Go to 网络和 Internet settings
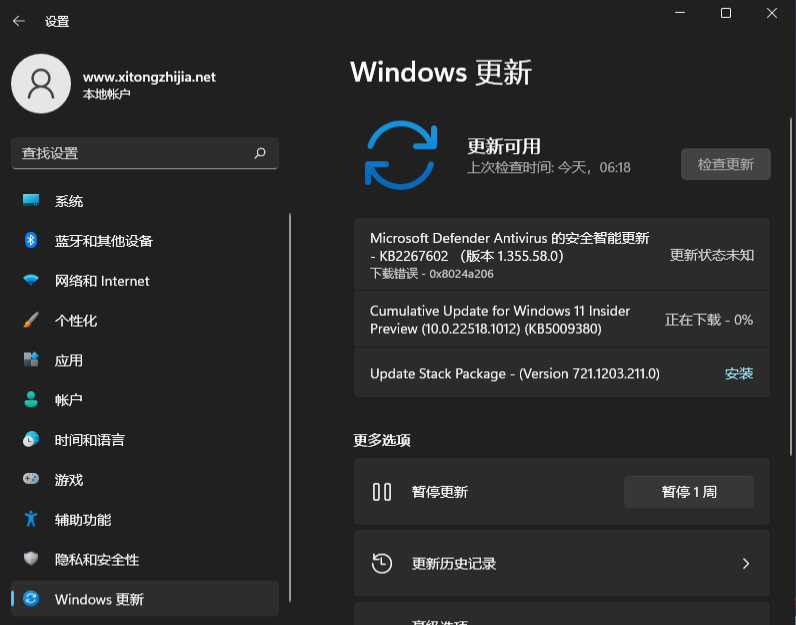The image size is (796, 625). [145, 280]
